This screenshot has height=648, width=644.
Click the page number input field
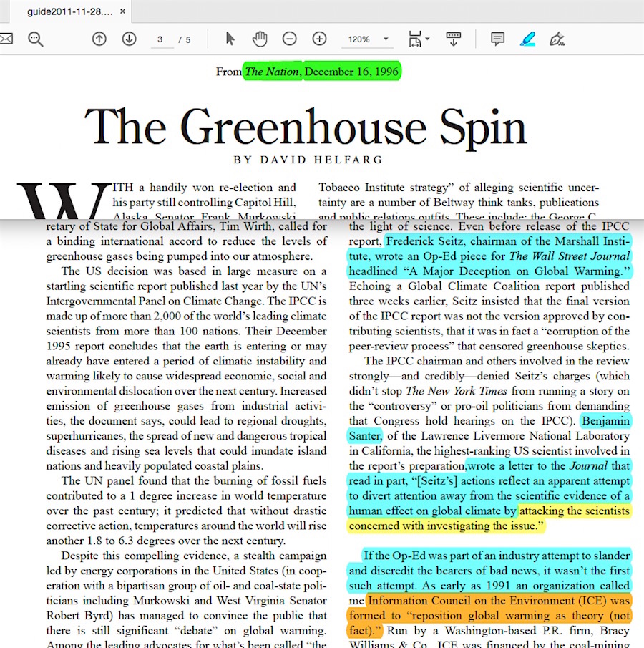160,39
